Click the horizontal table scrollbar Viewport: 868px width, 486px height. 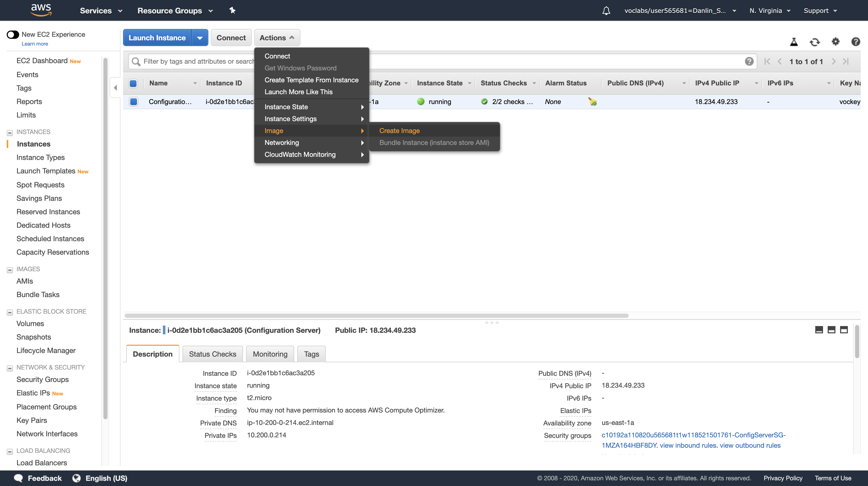pos(376,316)
